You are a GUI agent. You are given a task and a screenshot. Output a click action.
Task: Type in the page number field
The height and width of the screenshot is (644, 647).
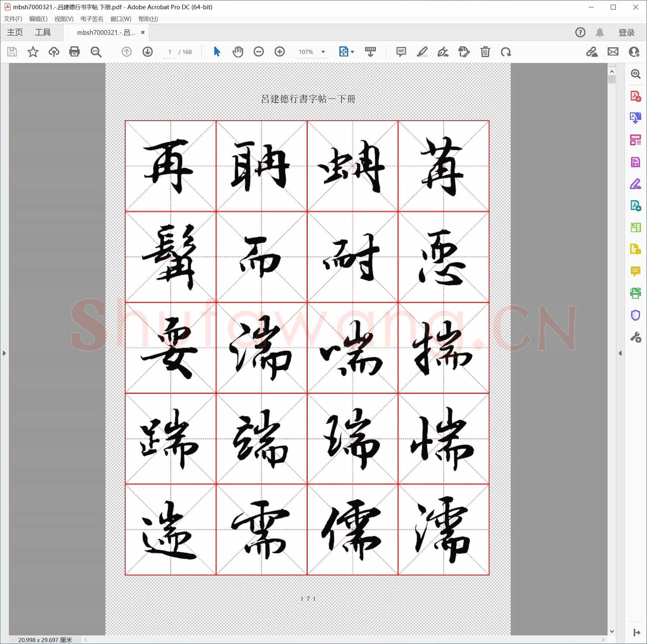click(x=170, y=52)
